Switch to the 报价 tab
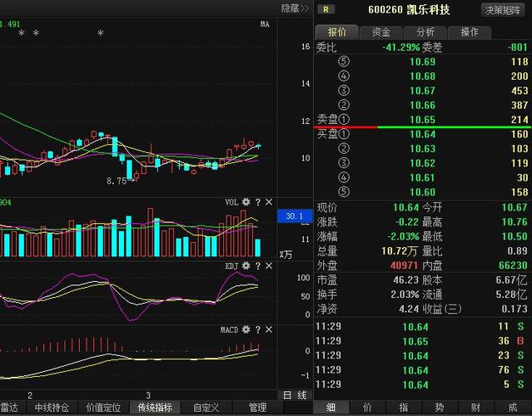 pos(336,32)
